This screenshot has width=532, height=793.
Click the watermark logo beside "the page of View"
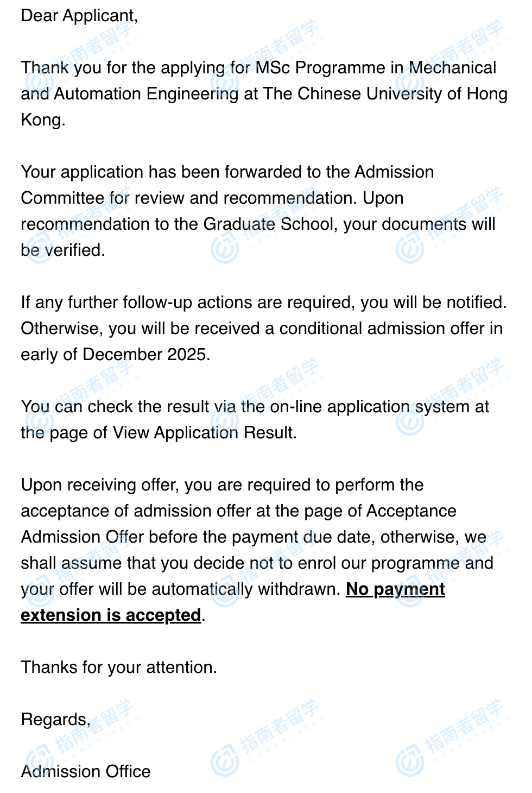(38, 421)
